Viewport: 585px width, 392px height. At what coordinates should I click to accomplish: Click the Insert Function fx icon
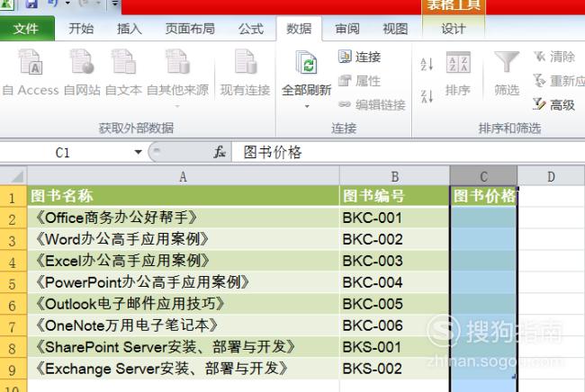tap(220, 152)
